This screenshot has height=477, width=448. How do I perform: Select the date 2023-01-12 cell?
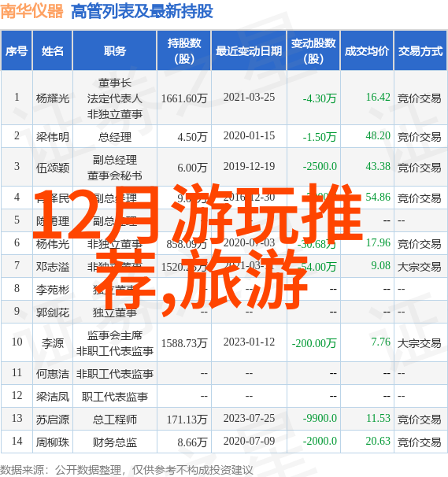(x=249, y=342)
